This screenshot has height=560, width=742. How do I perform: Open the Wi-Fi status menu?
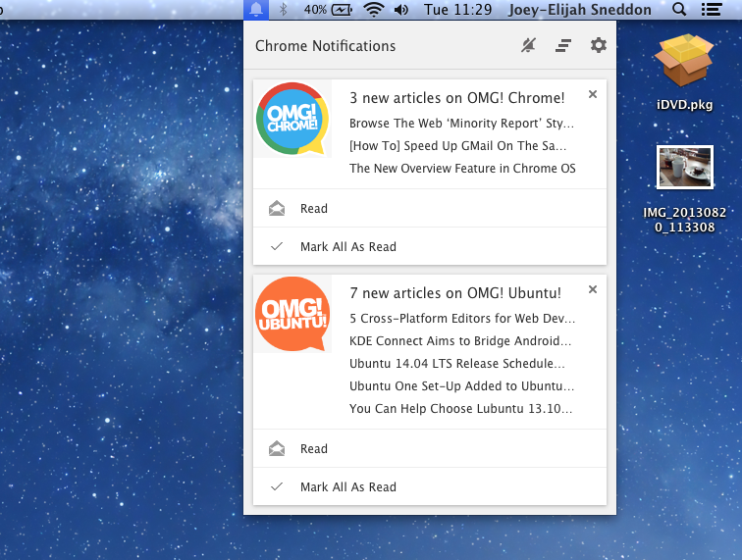tap(373, 10)
